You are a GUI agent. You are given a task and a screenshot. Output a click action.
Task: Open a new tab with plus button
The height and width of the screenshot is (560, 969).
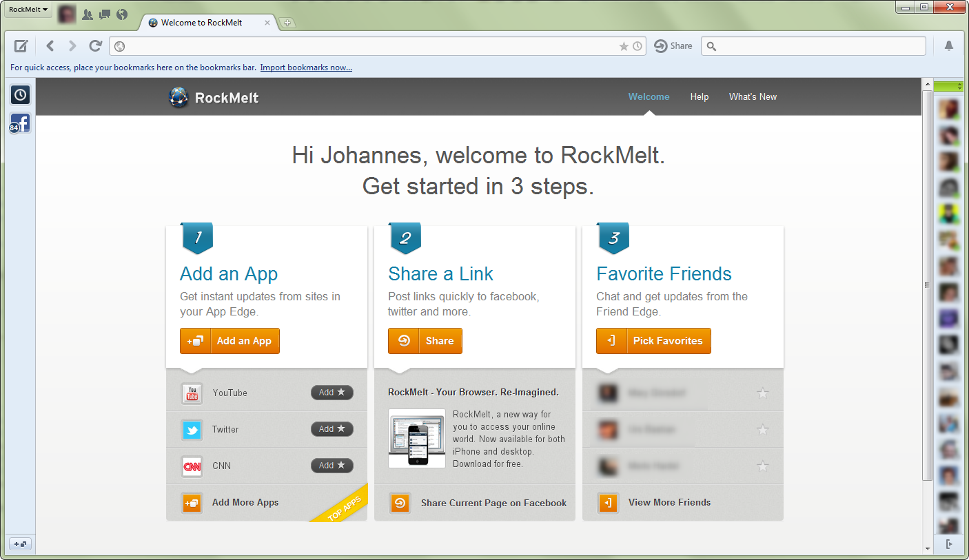(287, 23)
